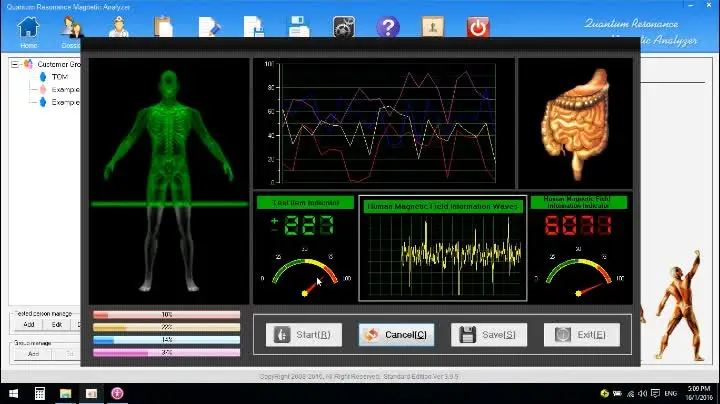Open settings via the gears toolbar icon

tap(343, 27)
